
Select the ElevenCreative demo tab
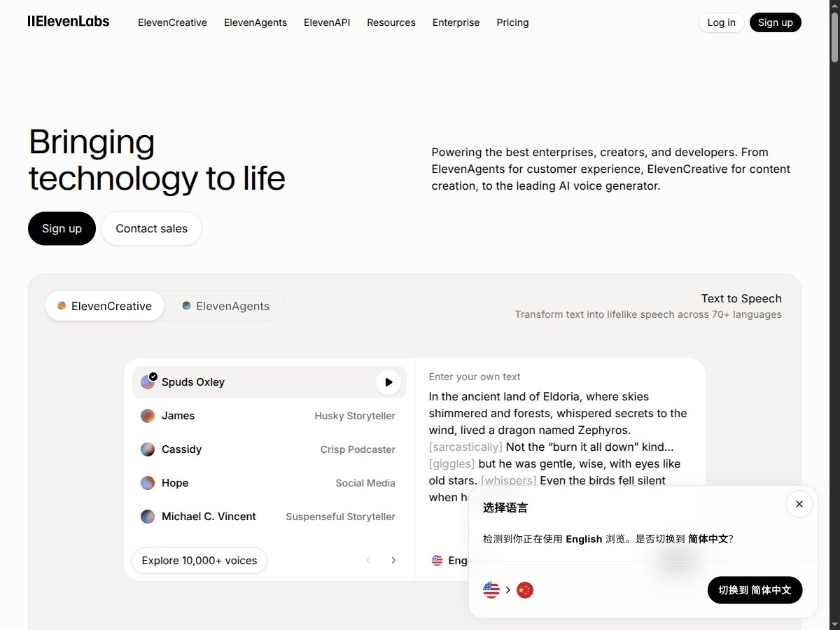click(104, 306)
